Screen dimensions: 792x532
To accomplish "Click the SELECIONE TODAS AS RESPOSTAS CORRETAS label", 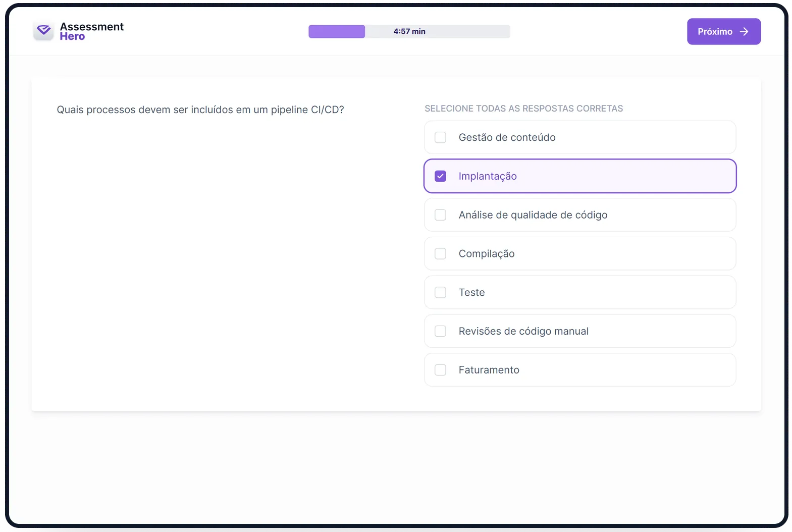I will (523, 109).
